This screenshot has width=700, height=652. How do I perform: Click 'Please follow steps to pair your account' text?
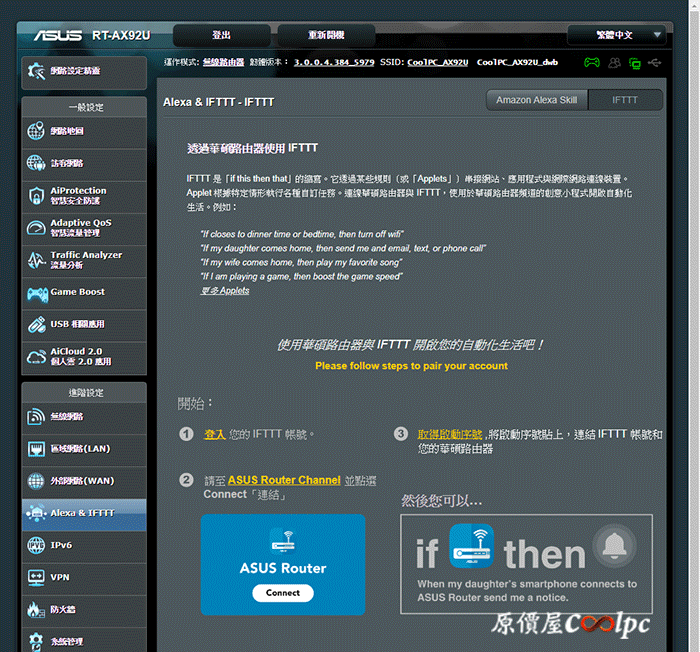(x=412, y=366)
